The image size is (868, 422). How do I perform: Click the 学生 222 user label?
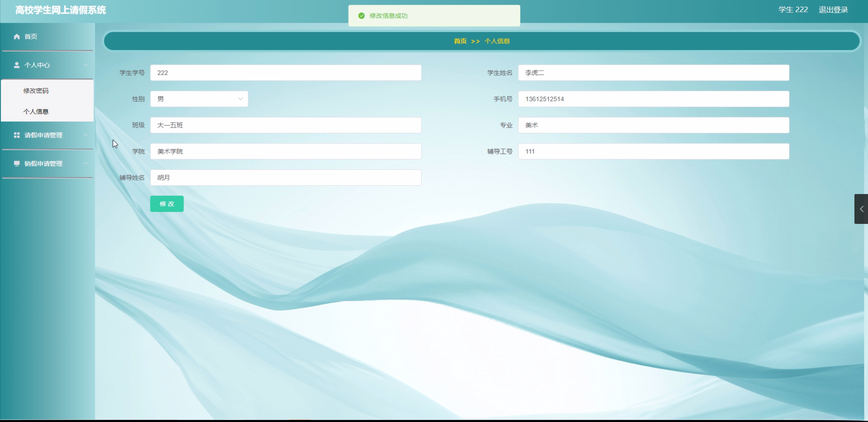(x=793, y=10)
